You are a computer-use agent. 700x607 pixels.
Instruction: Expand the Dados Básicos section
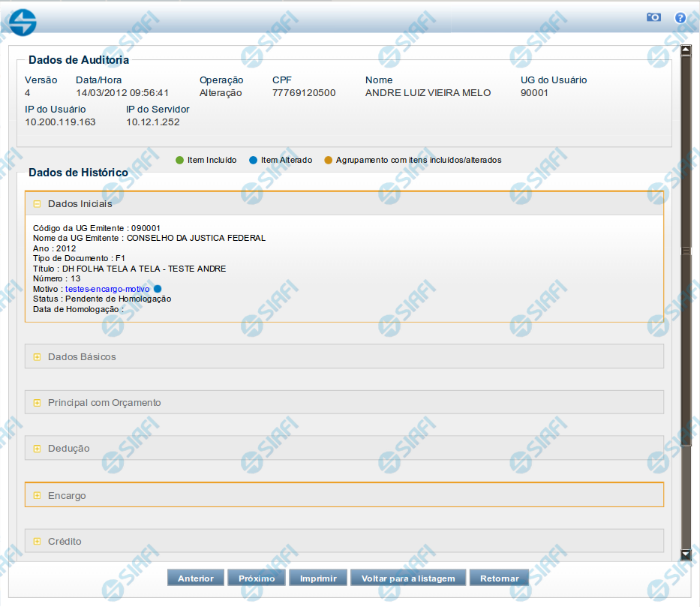37,357
